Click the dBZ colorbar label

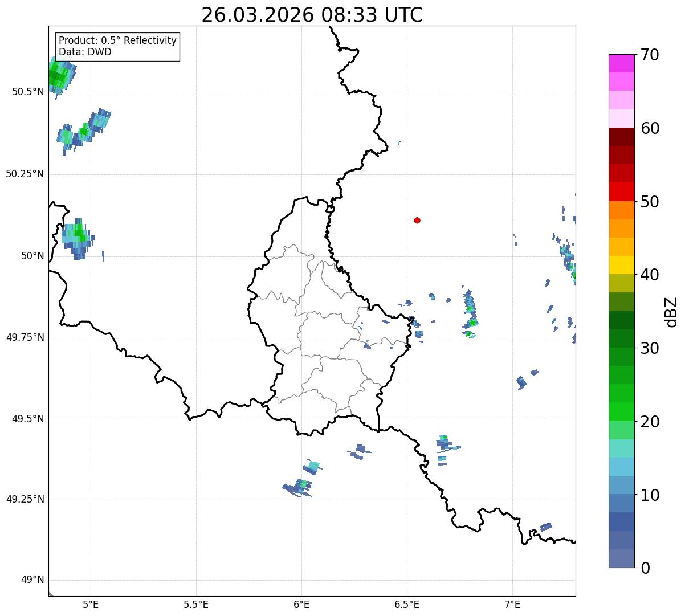point(671,312)
